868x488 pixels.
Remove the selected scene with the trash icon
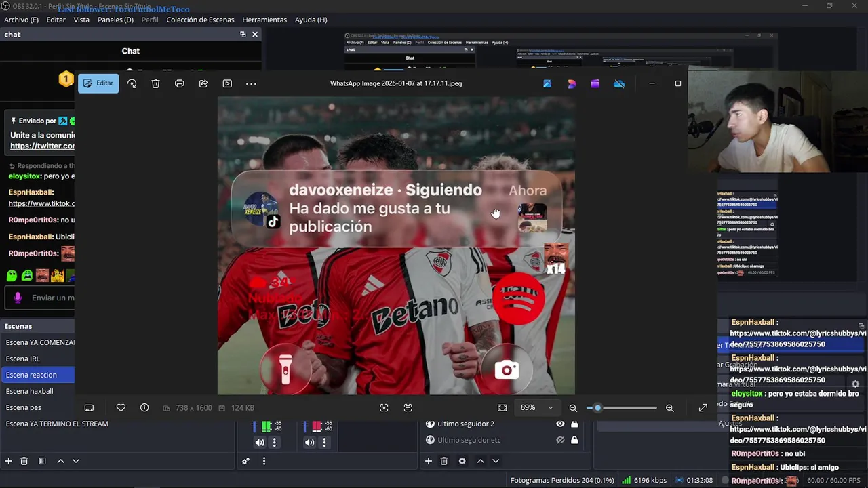(x=24, y=461)
